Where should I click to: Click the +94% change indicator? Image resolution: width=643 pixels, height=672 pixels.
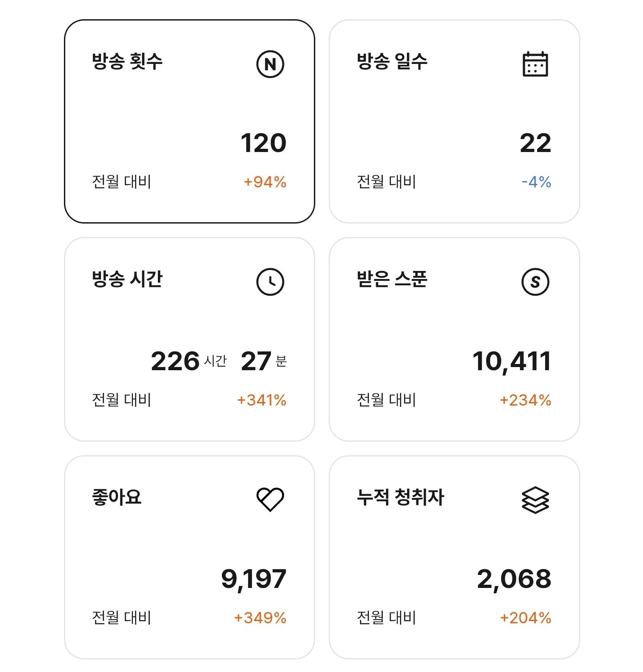tap(265, 182)
